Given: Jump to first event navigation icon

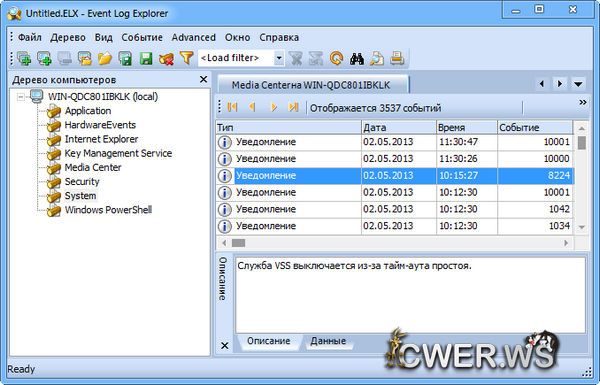Looking at the screenshot, I should pos(232,107).
